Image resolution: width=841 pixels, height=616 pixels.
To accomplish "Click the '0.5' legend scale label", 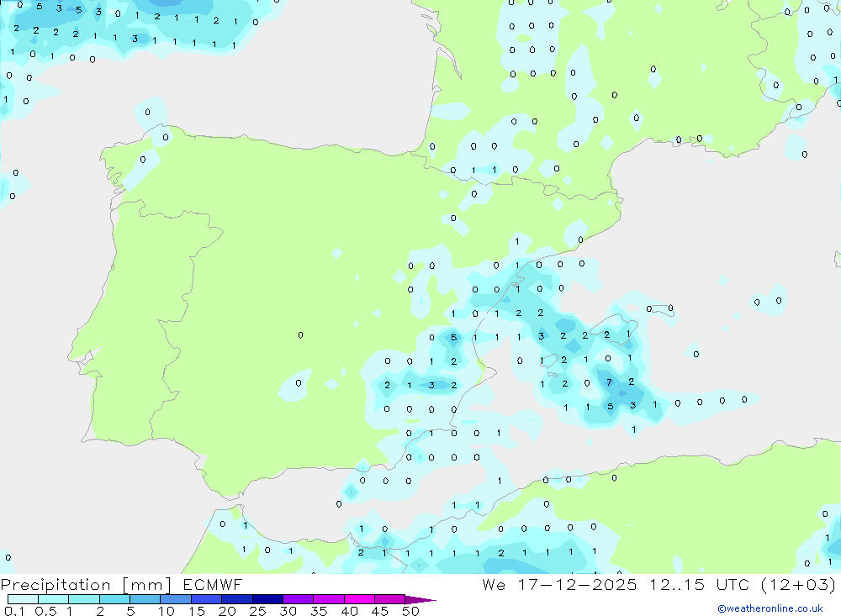I will (x=45, y=611).
